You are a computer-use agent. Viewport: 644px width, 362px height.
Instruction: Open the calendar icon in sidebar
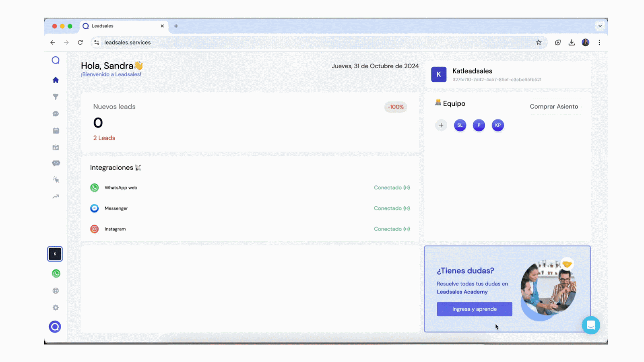click(56, 131)
